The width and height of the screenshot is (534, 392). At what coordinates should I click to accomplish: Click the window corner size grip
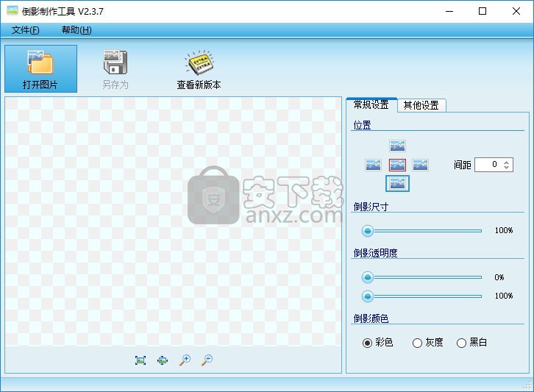point(527,385)
